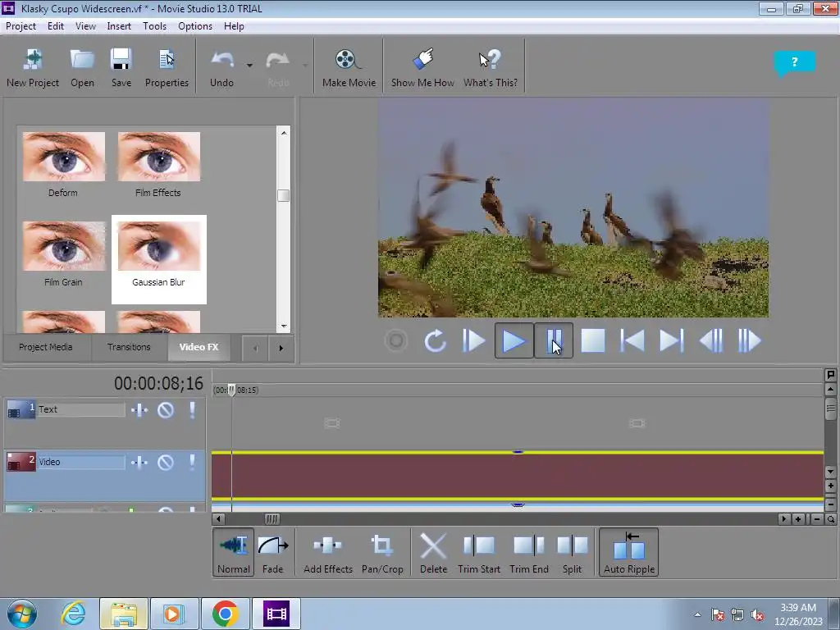Image resolution: width=840 pixels, height=630 pixels.
Task: Click the Add Effects button
Action: click(328, 552)
